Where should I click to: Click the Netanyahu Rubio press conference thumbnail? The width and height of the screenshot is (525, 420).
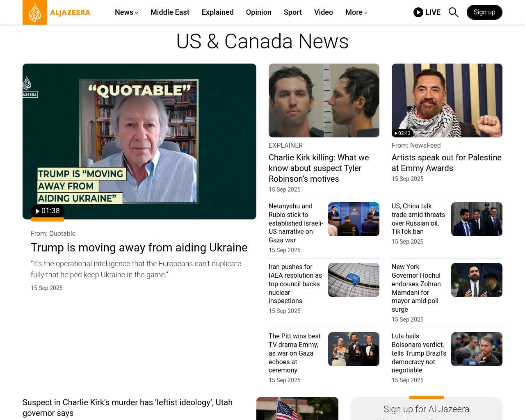pyautogui.click(x=354, y=219)
